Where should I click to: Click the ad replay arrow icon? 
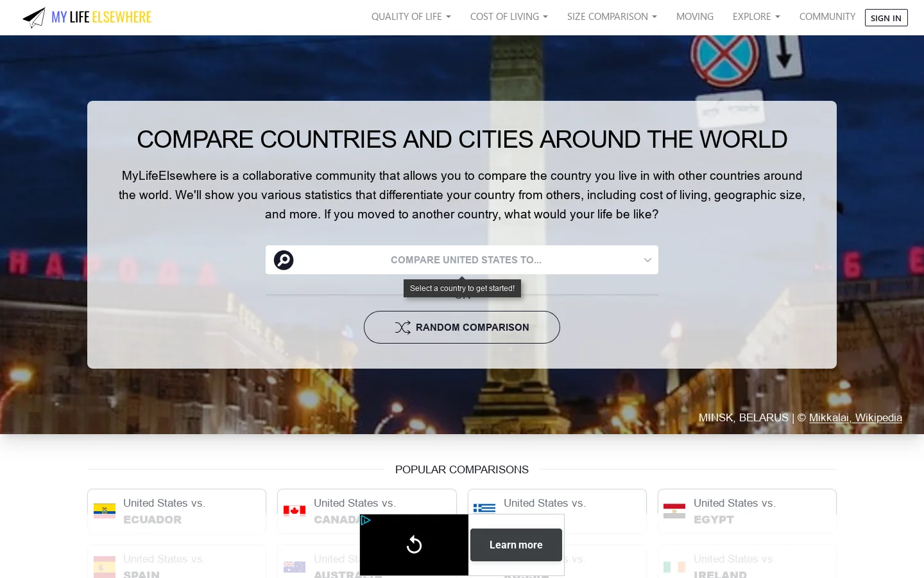(415, 545)
